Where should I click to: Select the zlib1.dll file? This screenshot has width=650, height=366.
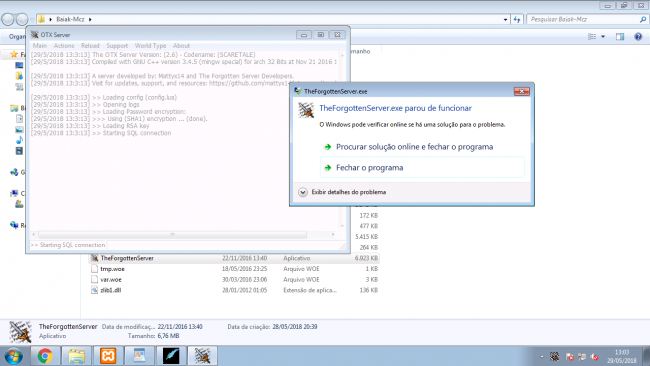pos(110,290)
